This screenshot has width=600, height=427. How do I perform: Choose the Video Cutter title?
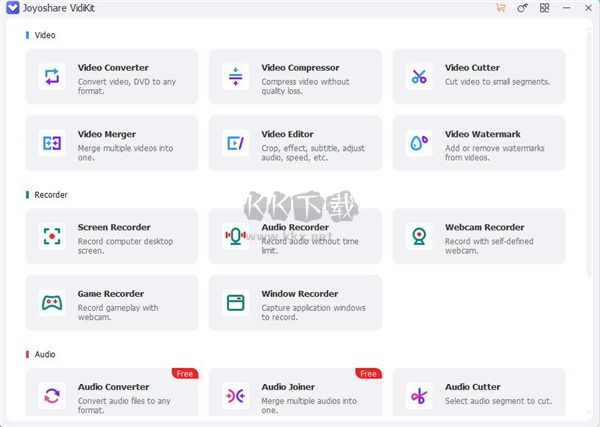click(x=472, y=68)
